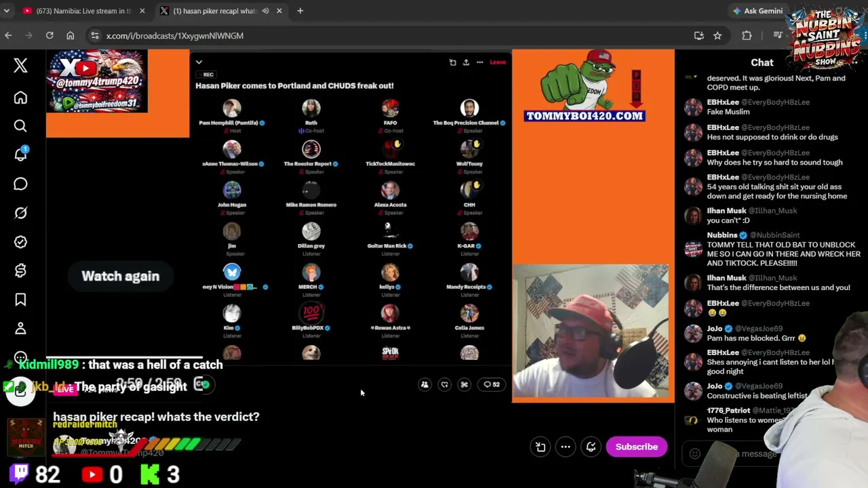Click the share icon in Space header
868x488 pixels.
pyautogui.click(x=466, y=62)
